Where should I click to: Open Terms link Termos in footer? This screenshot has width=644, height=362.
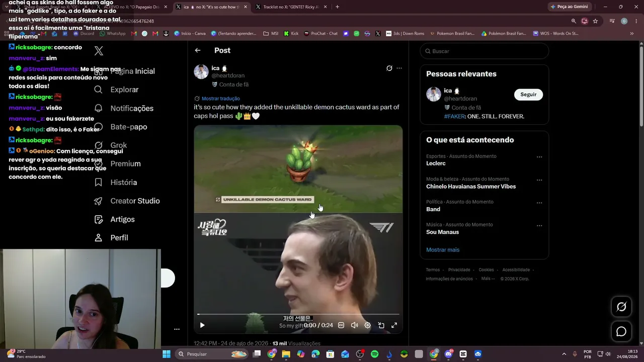(x=433, y=270)
